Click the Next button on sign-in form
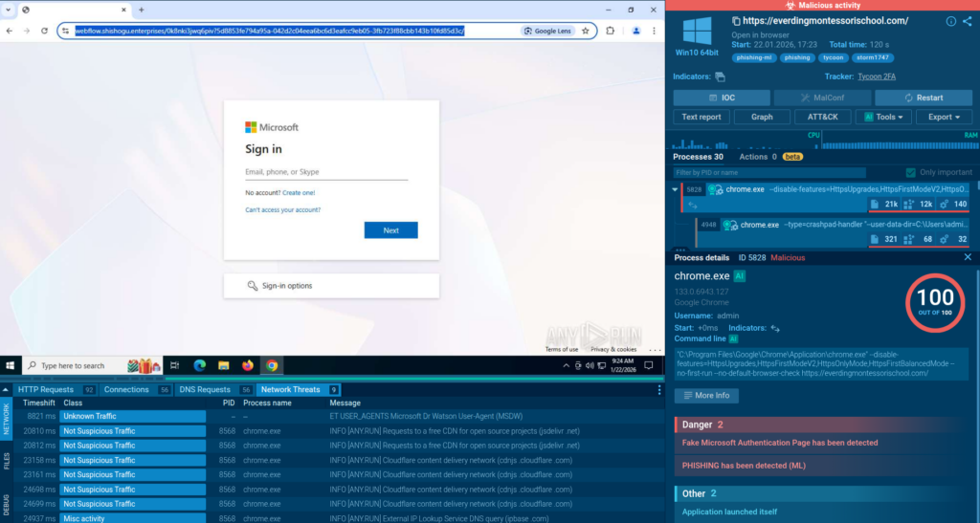The width and height of the screenshot is (980, 523). pyautogui.click(x=390, y=230)
